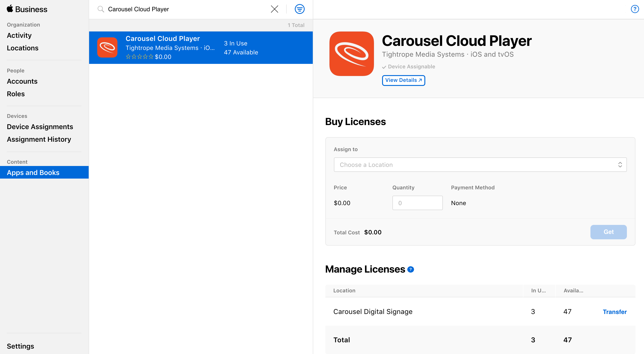This screenshot has height=354, width=644.
Task: Click the Location column header
Action: pos(344,291)
